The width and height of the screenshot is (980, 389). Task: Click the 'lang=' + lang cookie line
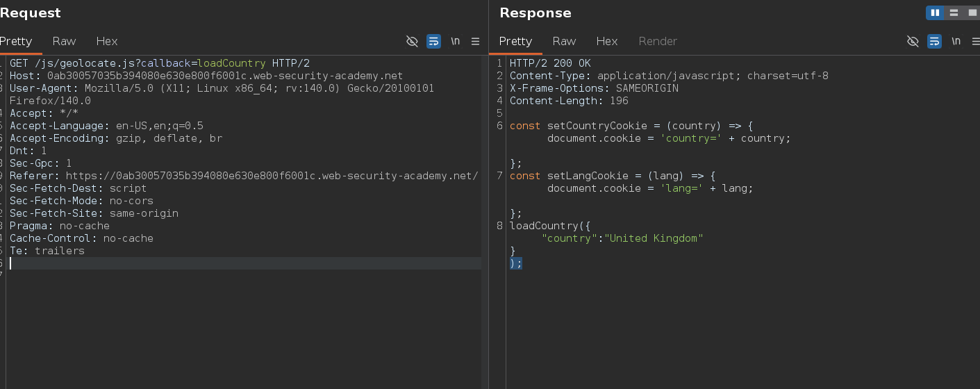click(650, 188)
